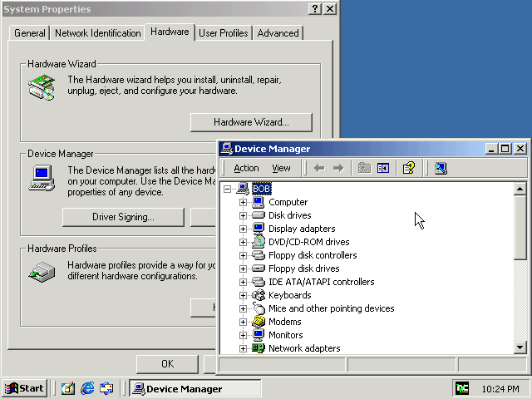Select the Display adapters monitor icon

tap(259, 229)
